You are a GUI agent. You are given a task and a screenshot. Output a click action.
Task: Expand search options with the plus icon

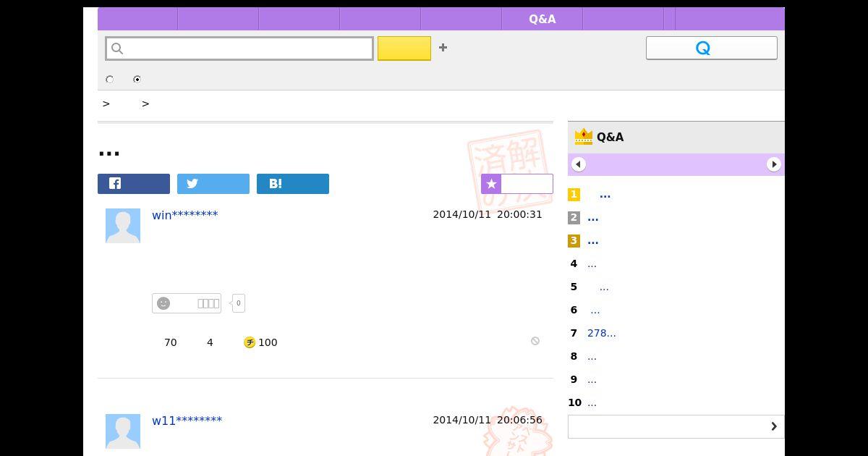443,48
